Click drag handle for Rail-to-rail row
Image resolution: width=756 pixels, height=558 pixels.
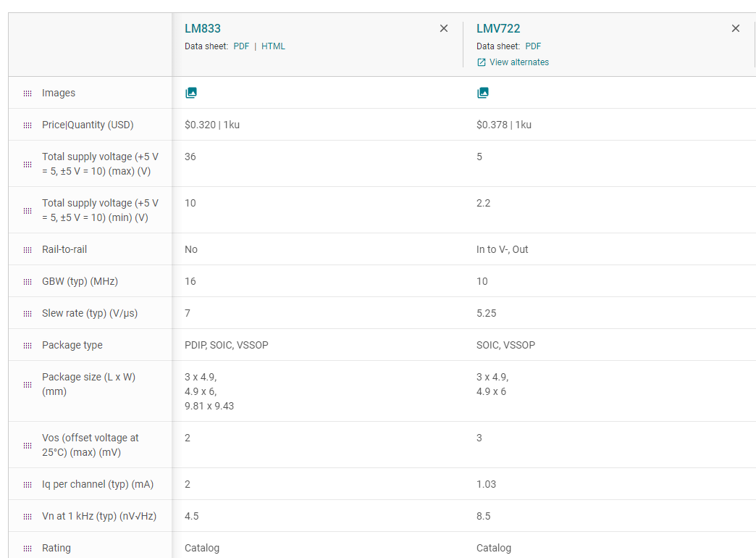point(28,249)
